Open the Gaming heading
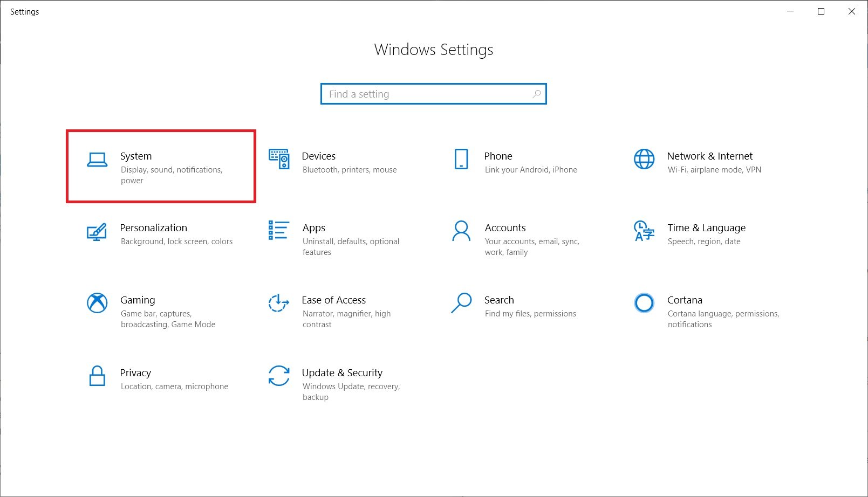This screenshot has height=497, width=868. pos(138,300)
